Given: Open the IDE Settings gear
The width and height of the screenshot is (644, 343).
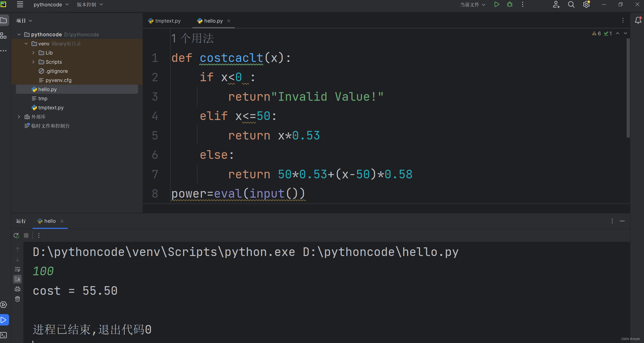Looking at the screenshot, I should (586, 4).
